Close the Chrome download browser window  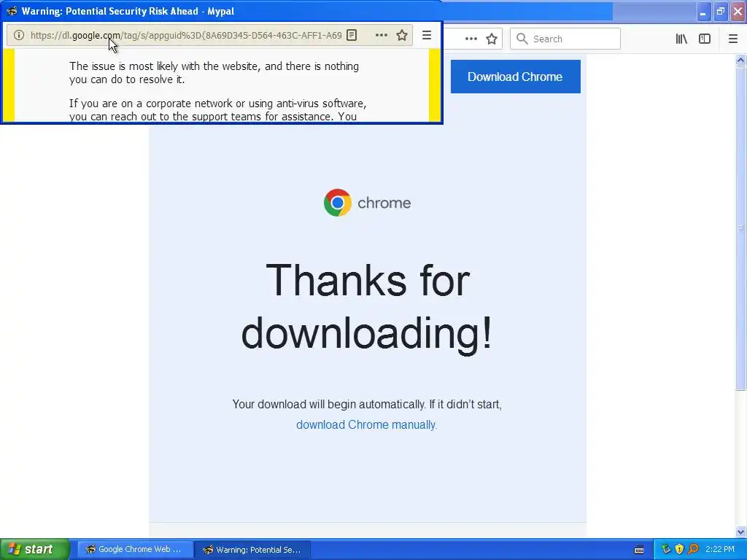[738, 12]
